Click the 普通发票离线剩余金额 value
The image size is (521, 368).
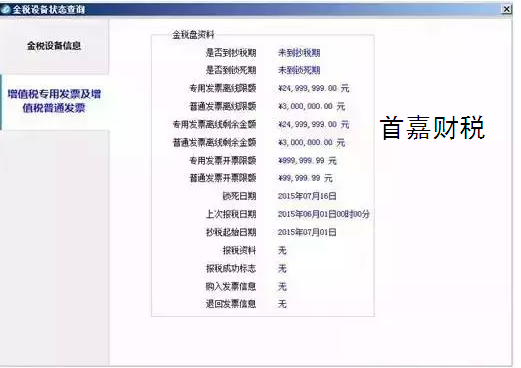point(311,142)
